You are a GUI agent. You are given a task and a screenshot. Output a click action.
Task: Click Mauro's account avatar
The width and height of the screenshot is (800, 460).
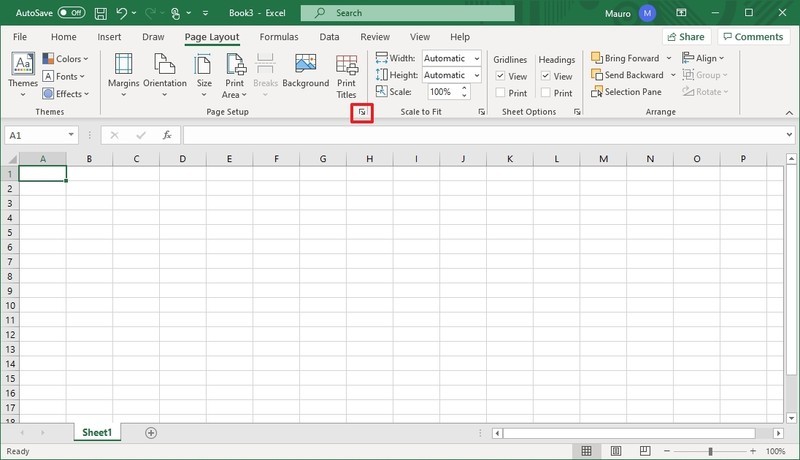click(647, 13)
